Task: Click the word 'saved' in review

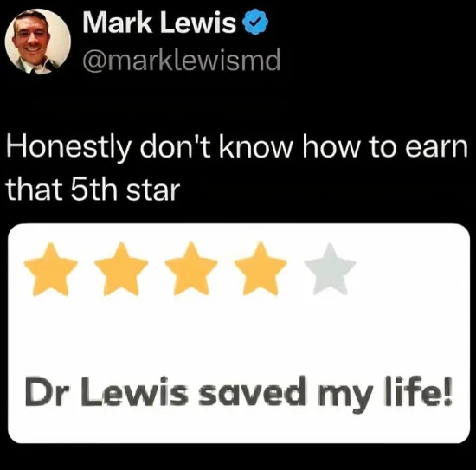Action: pos(250,392)
